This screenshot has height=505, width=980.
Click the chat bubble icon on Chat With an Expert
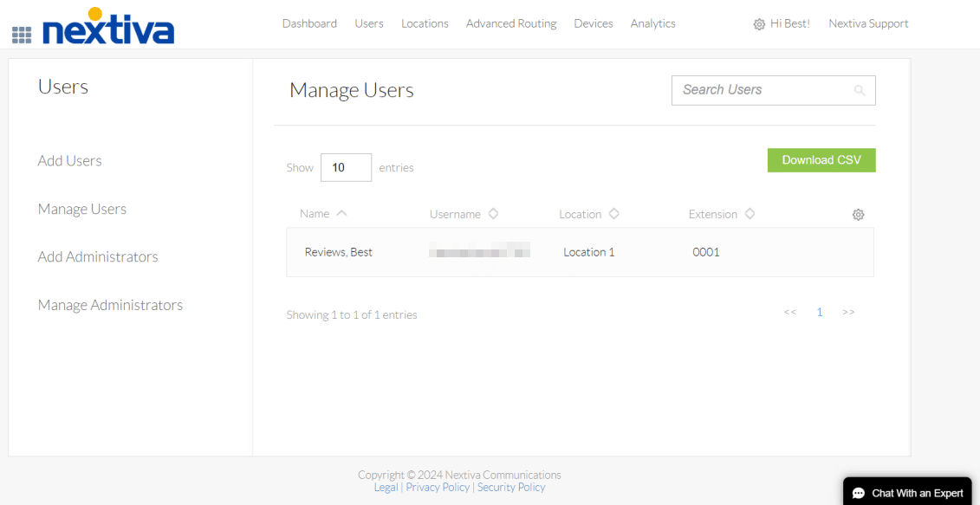[x=858, y=492]
